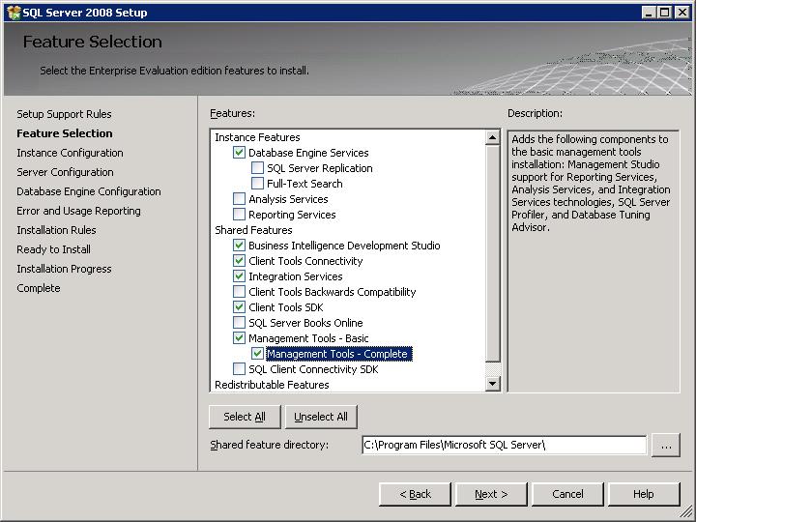
Task: Check the SQL Server Replication checkbox
Action: (257, 168)
